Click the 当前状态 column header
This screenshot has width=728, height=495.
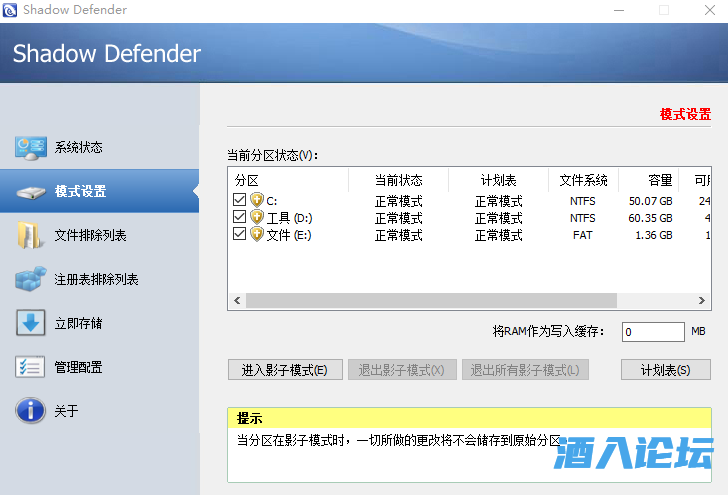[x=398, y=180]
